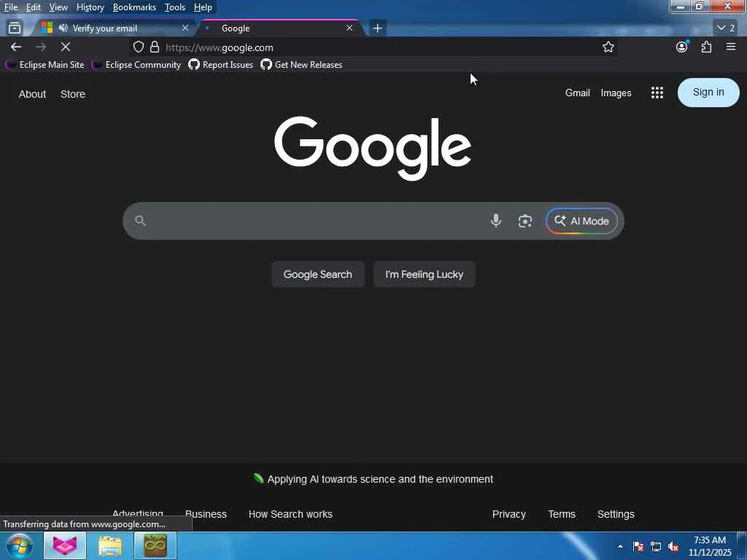Show site security info via padlock icon
The image size is (747, 560).
[155, 47]
